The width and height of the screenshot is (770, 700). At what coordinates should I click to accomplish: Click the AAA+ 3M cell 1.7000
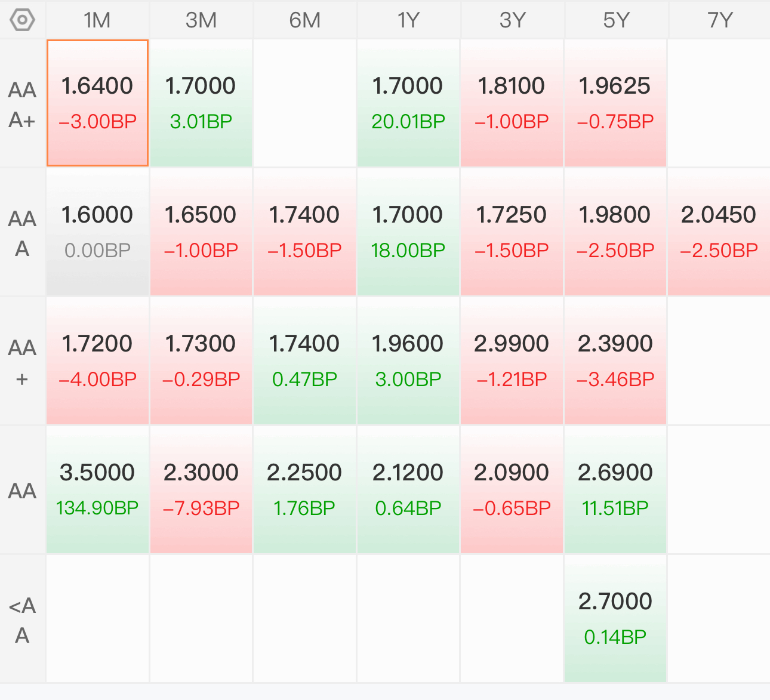click(x=201, y=103)
